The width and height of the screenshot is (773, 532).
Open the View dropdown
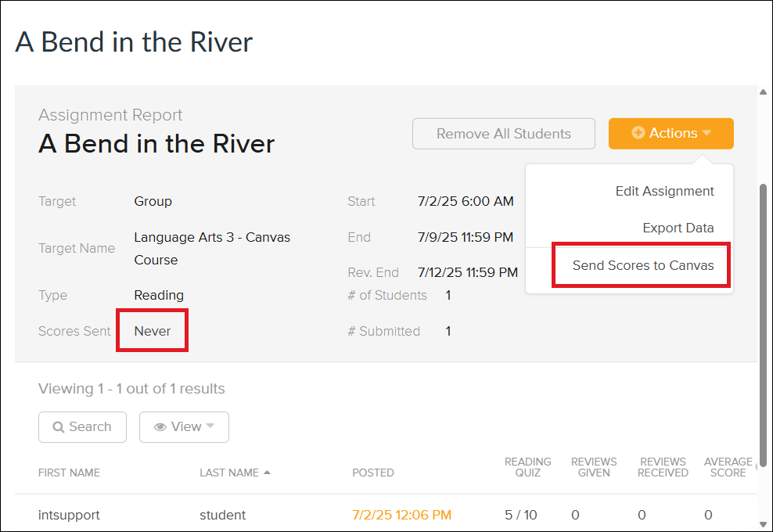184,426
